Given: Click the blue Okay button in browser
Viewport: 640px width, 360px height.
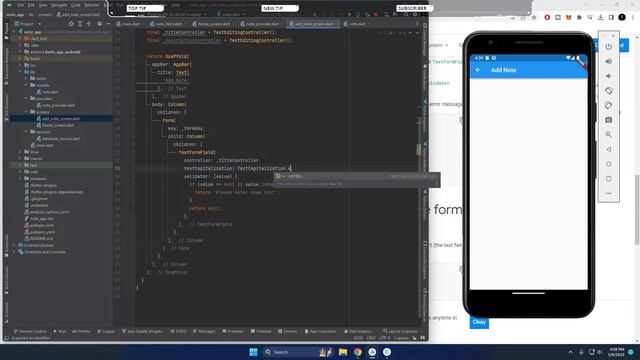Looking at the screenshot, I should [479, 322].
